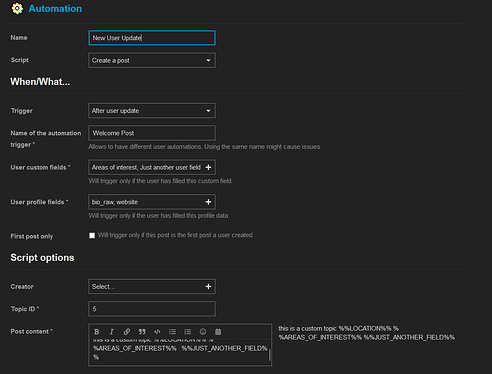Insert preformatted code in post content
492x374 pixels.
(x=157, y=332)
